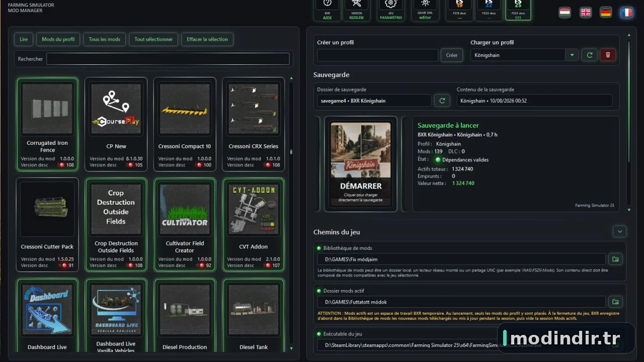
Task: Select the CP New CoursePlay mod card
Action: pyautogui.click(x=116, y=124)
